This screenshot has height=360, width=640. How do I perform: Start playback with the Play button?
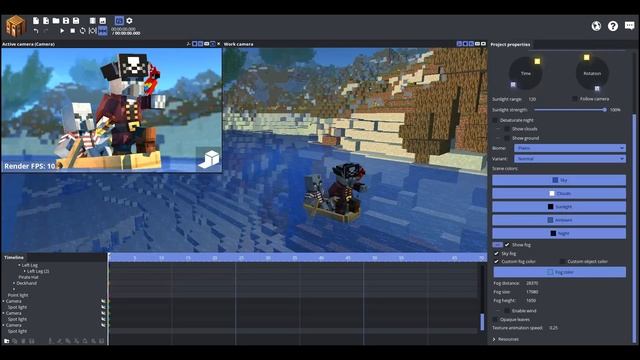[62, 31]
